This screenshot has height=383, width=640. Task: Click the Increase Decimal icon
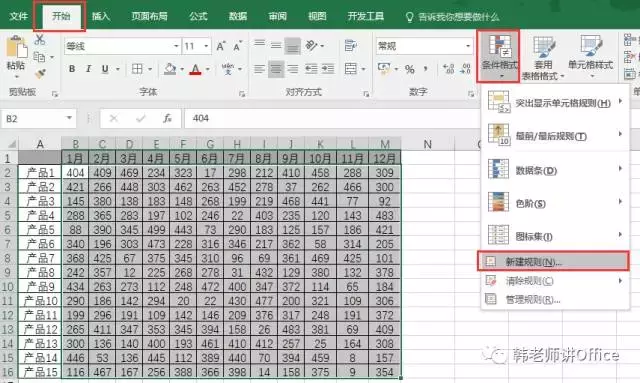[449, 69]
